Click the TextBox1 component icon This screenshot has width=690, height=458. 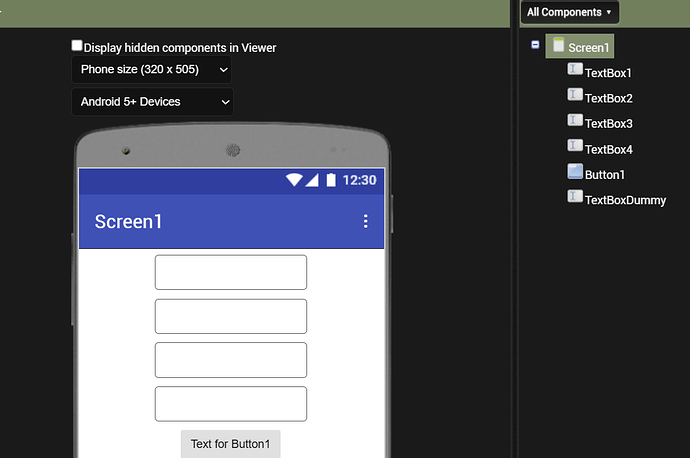pyautogui.click(x=575, y=70)
